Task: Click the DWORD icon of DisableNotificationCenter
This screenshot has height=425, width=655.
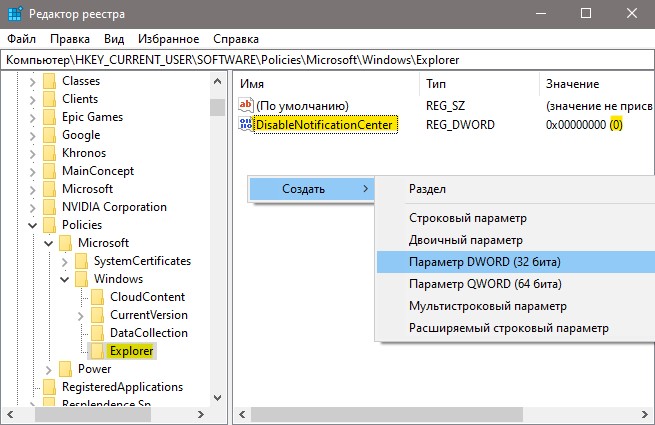Action: pos(246,124)
